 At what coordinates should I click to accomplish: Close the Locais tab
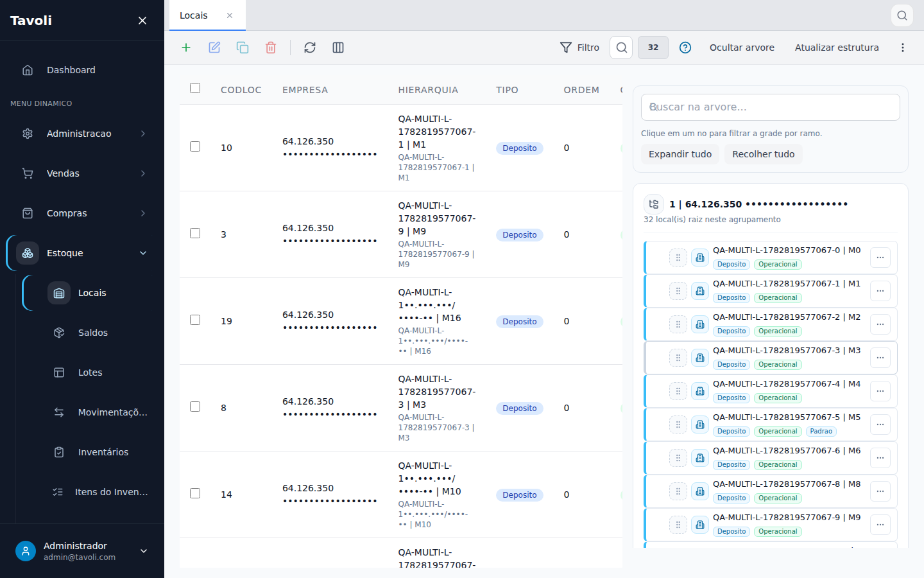[x=230, y=15]
